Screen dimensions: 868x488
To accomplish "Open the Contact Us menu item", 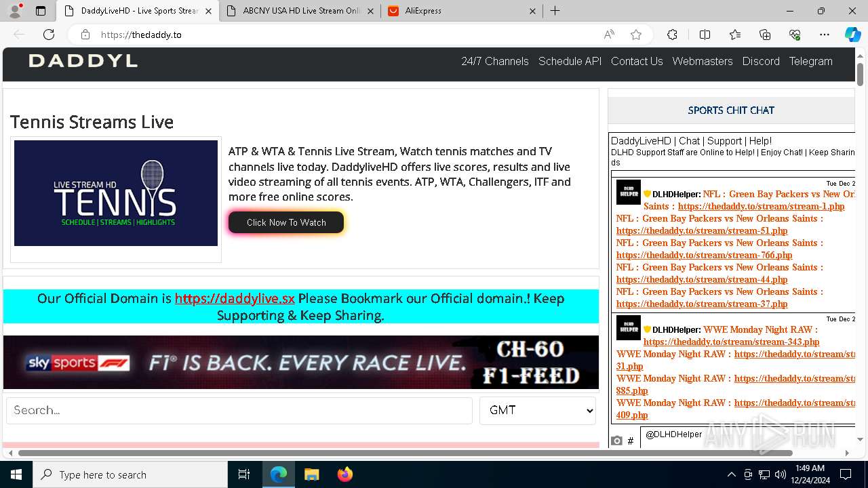I will (637, 61).
